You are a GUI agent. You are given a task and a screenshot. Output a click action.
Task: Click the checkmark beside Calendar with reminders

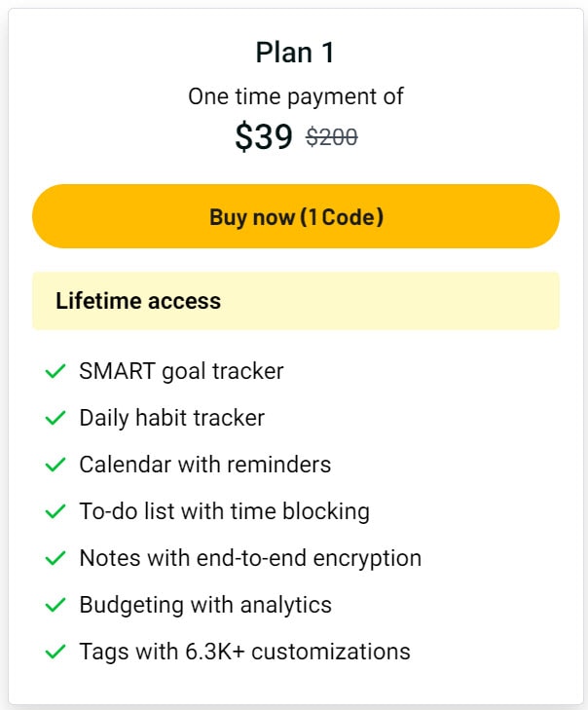click(55, 465)
